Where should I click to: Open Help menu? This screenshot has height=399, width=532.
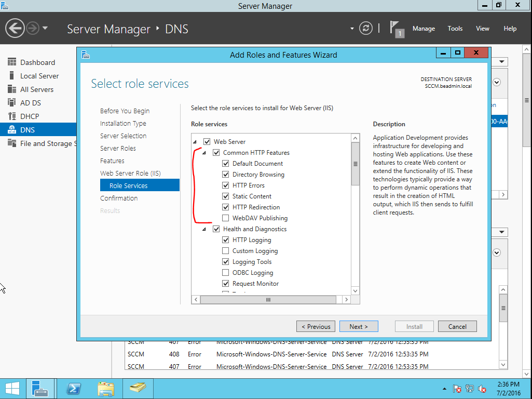click(x=510, y=29)
